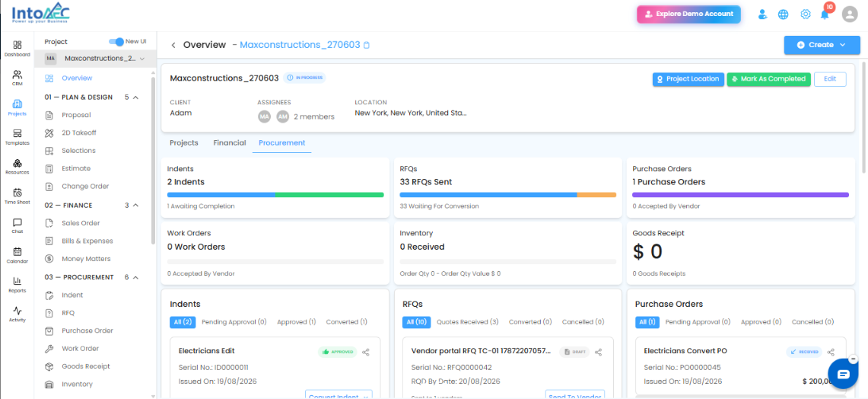Filter Indents by Pending Approval (0)

click(x=234, y=322)
